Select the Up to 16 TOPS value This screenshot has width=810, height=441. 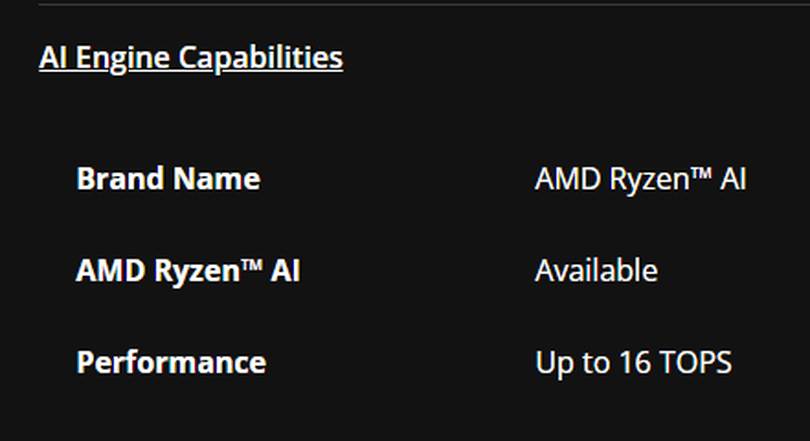tap(633, 363)
